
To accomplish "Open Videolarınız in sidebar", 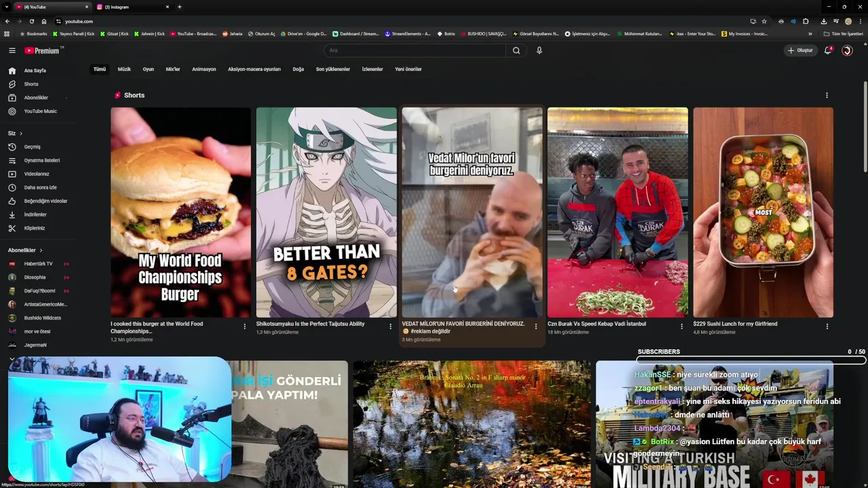I will (x=37, y=174).
